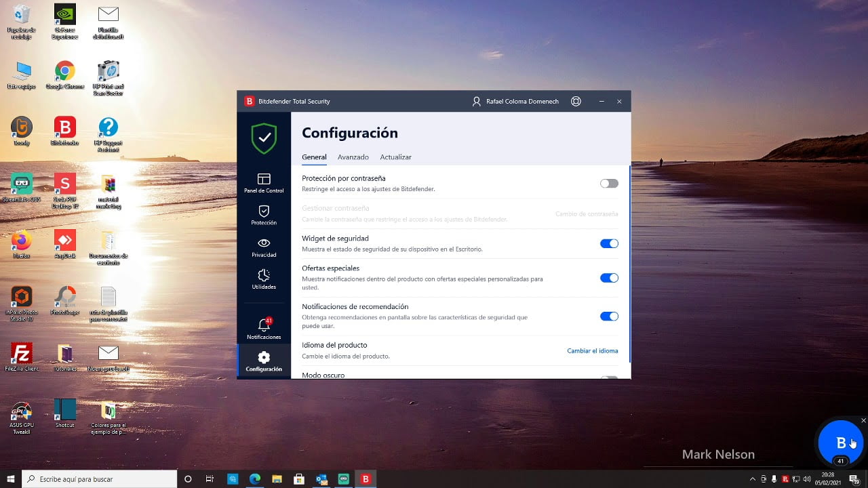Screen dimensions: 868x488
Task: Open Task View on taskbar
Action: [210, 479]
